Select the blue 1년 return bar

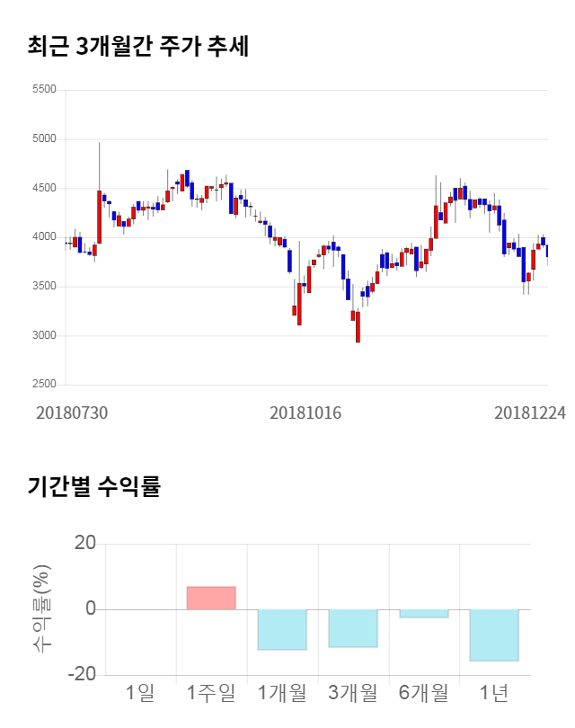(494, 635)
